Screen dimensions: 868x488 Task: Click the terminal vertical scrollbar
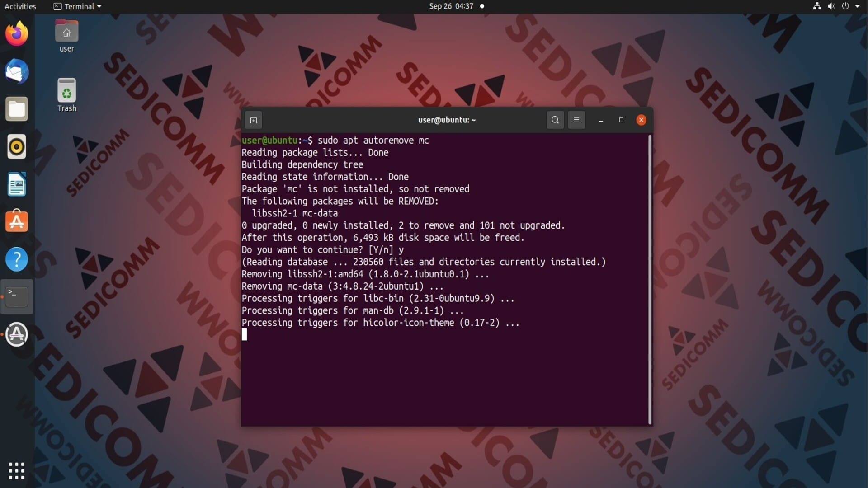pos(650,279)
